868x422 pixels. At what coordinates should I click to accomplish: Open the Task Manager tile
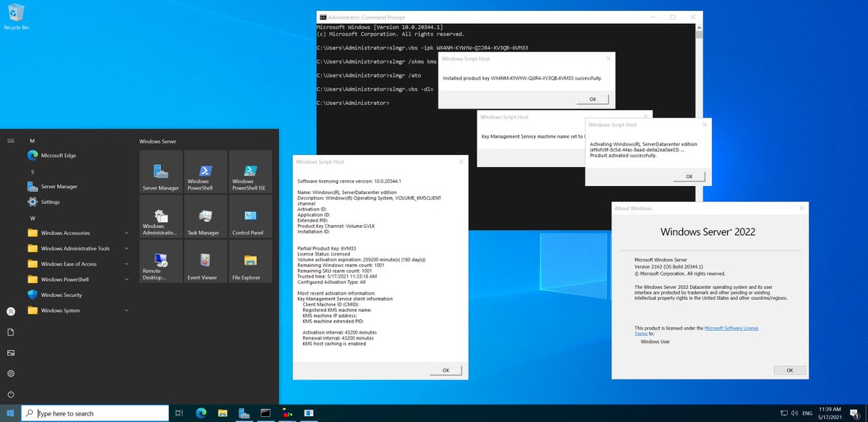(x=205, y=217)
